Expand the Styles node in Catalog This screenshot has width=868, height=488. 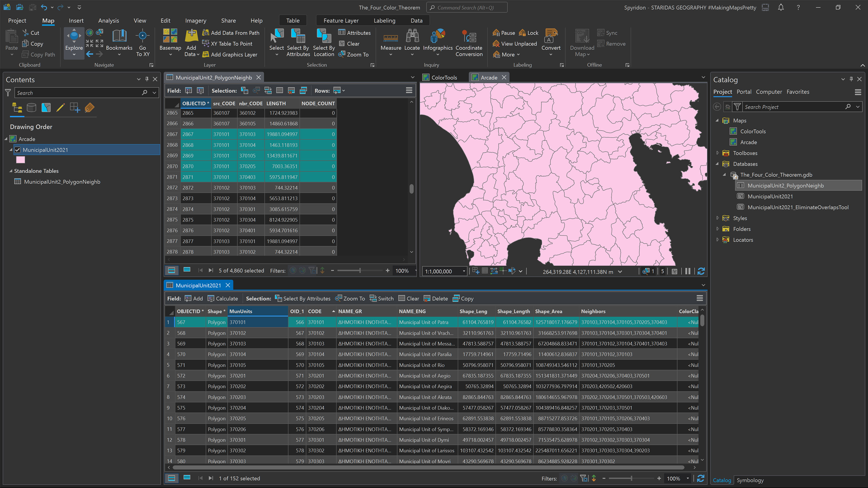[718, 218]
